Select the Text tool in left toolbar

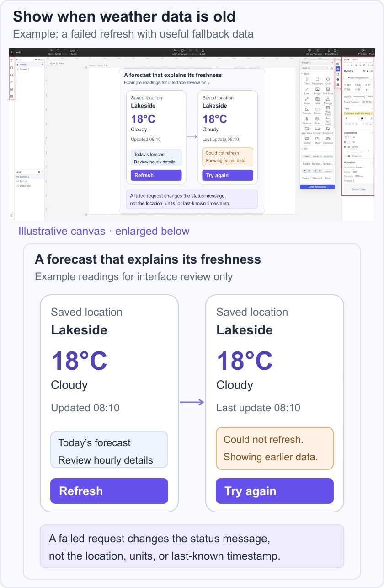point(11,61)
